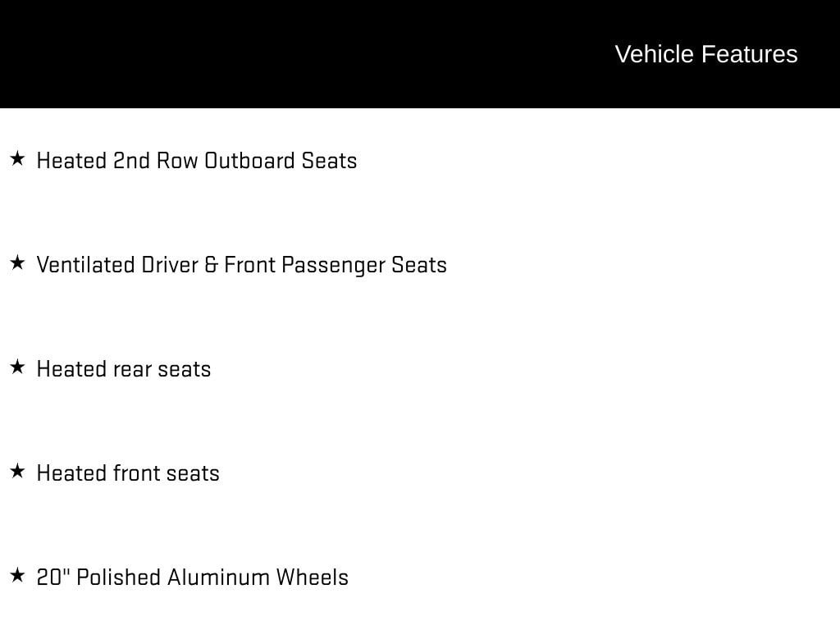The image size is (840, 630).
Task: Click the word Outboard in first feature
Action: click(249, 161)
